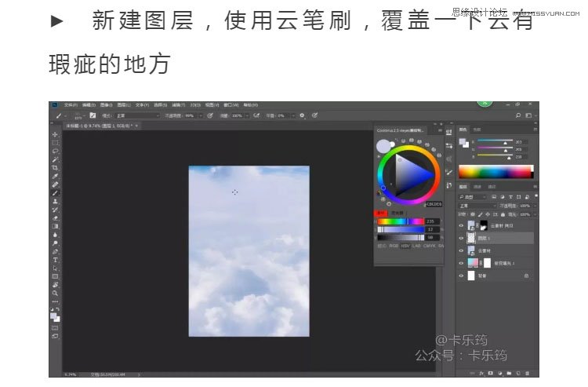This screenshot has height=387, width=588.
Task: Select the Move tool
Action: point(55,135)
